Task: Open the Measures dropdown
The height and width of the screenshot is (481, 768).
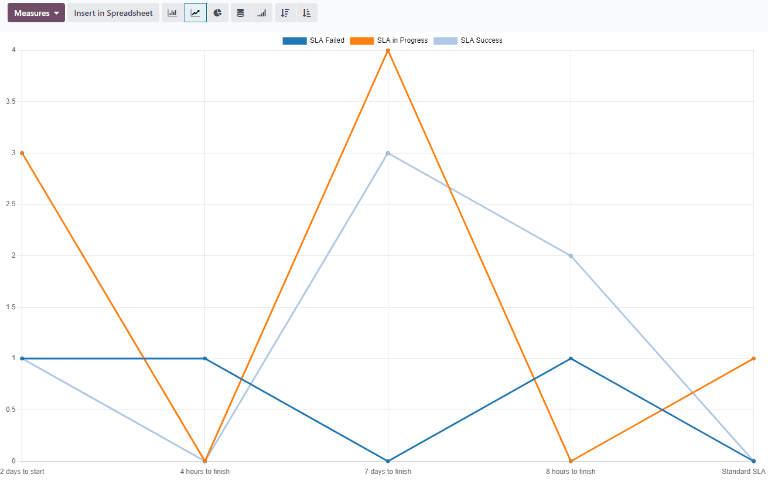Action: (36, 13)
